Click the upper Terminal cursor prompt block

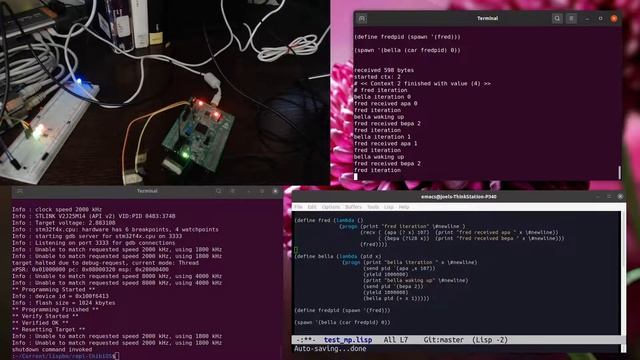tap(356, 176)
